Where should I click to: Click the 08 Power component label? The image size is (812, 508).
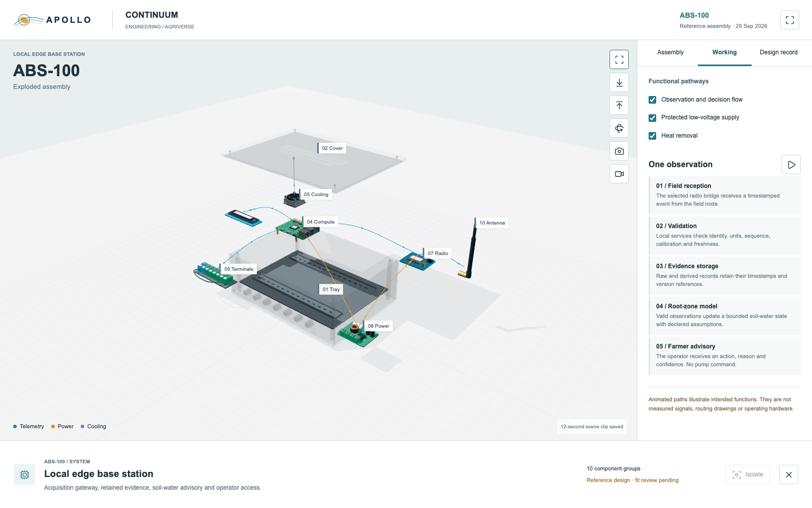pyautogui.click(x=378, y=326)
